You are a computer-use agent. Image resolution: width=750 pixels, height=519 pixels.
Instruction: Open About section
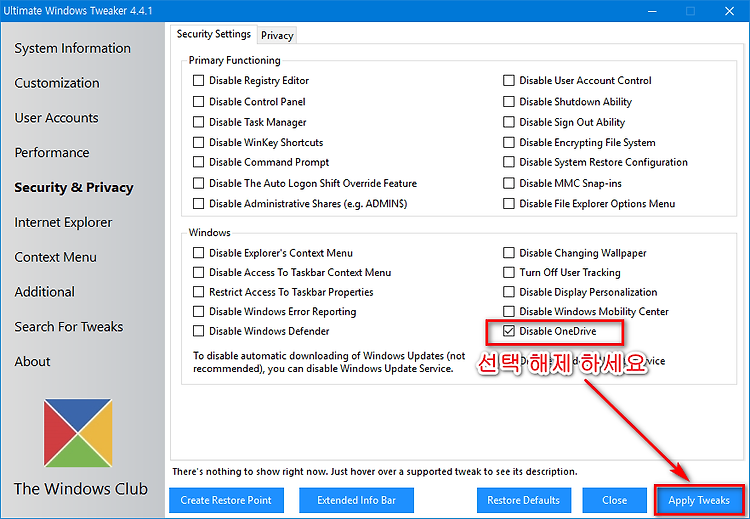coord(32,362)
